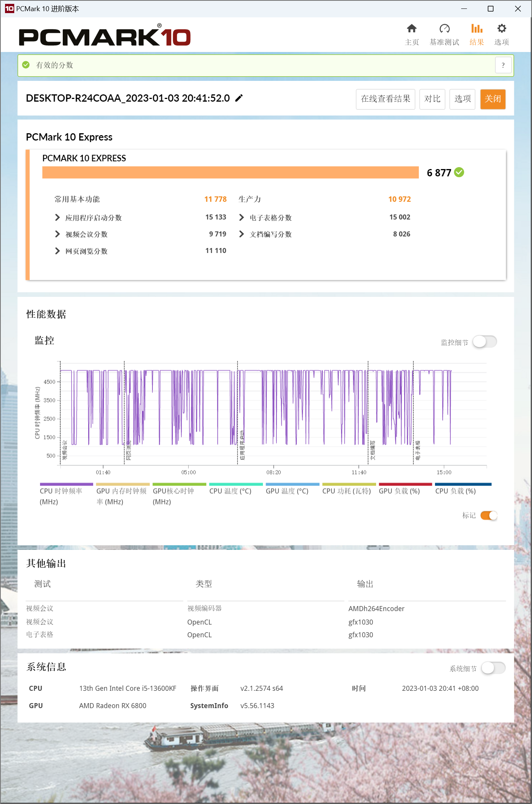Click the orange 关闭 button

(x=493, y=99)
